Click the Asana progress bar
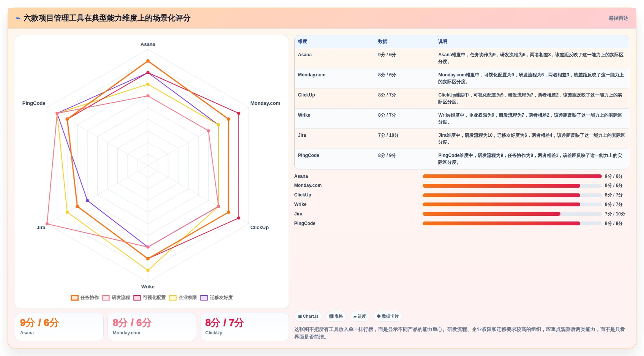The image size is (644, 356). [x=512, y=176]
